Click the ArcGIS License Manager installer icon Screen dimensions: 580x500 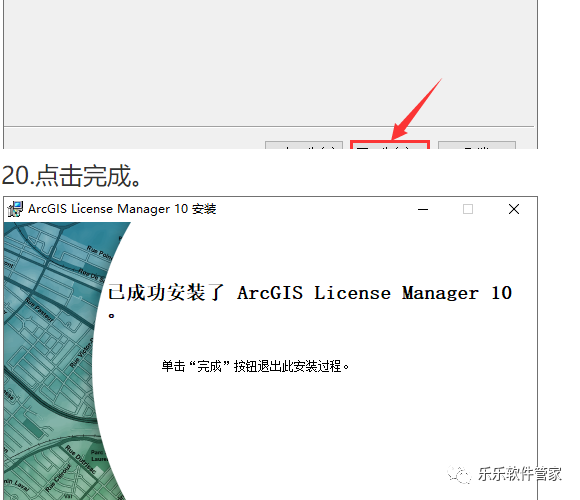tap(15, 209)
